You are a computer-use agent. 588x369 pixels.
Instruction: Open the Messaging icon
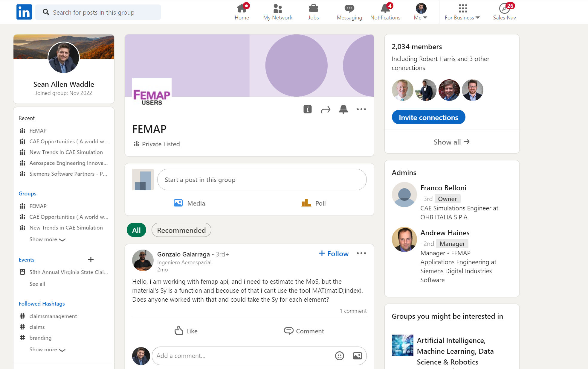pyautogui.click(x=349, y=11)
